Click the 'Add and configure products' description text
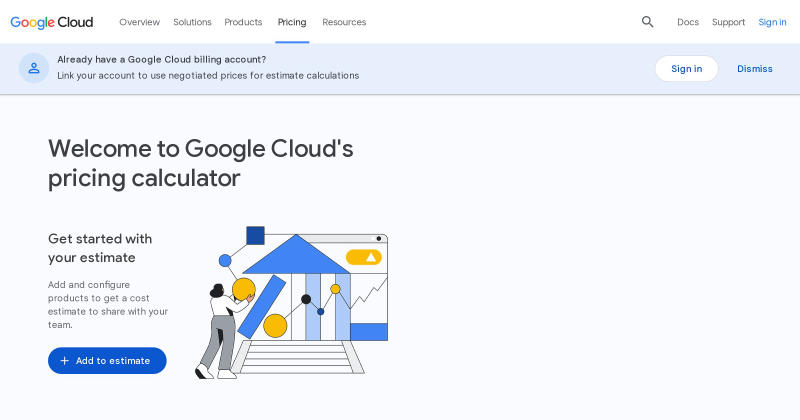Viewport: 800px width, 420px height. [x=108, y=304]
